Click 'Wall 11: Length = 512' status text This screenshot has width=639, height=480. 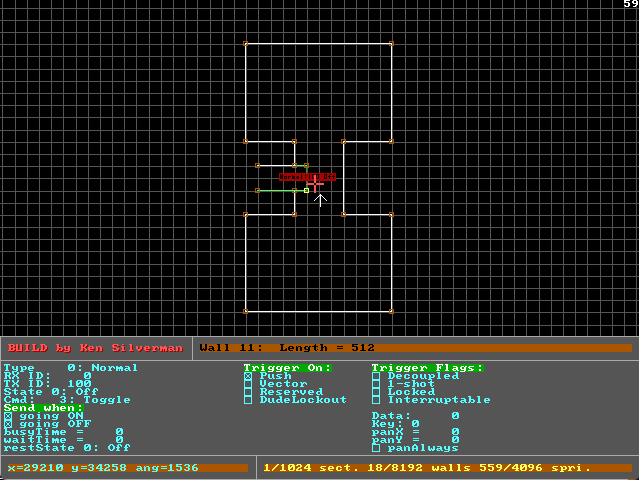click(x=287, y=348)
